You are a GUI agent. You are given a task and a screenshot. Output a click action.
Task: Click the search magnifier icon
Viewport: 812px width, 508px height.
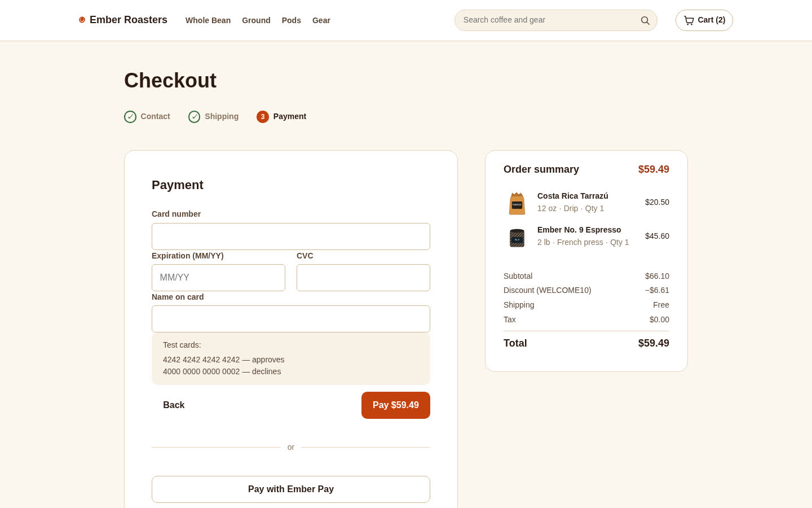coord(645,20)
